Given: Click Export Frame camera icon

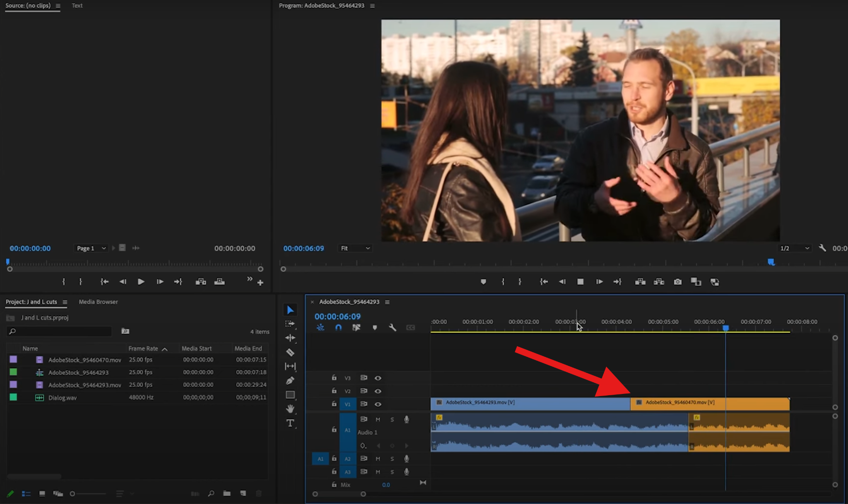Looking at the screenshot, I should click(677, 282).
